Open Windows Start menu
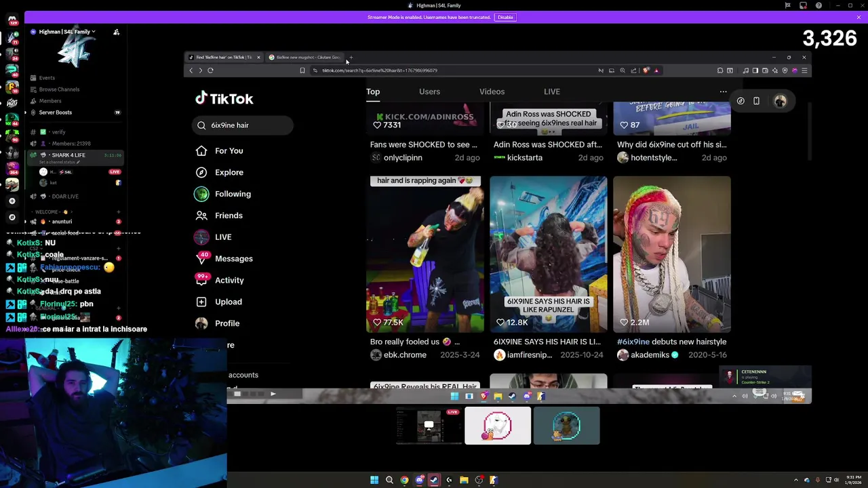 click(374, 480)
